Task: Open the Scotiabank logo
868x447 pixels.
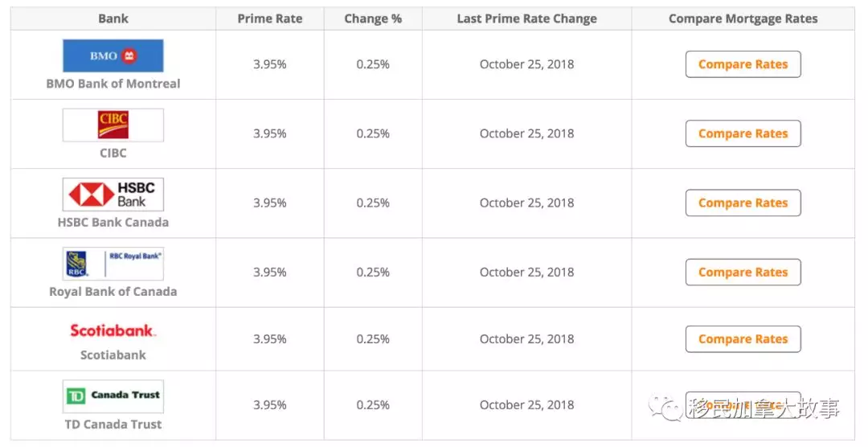Action: [x=113, y=330]
